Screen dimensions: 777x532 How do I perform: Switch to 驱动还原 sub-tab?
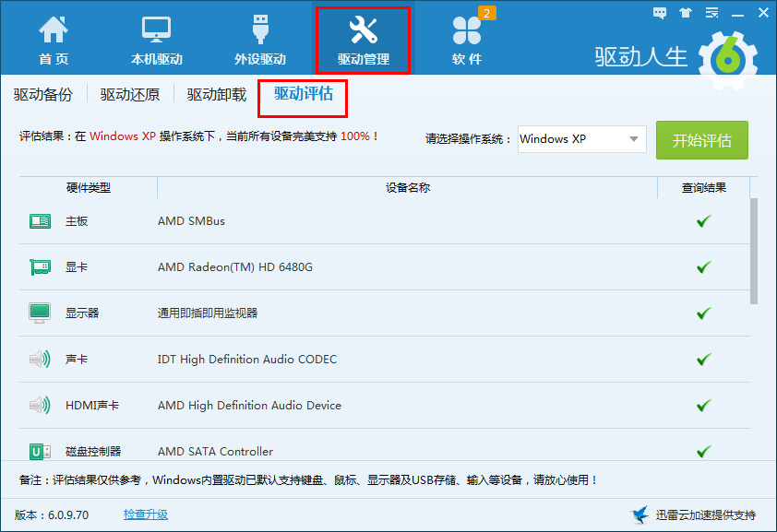[x=130, y=94]
